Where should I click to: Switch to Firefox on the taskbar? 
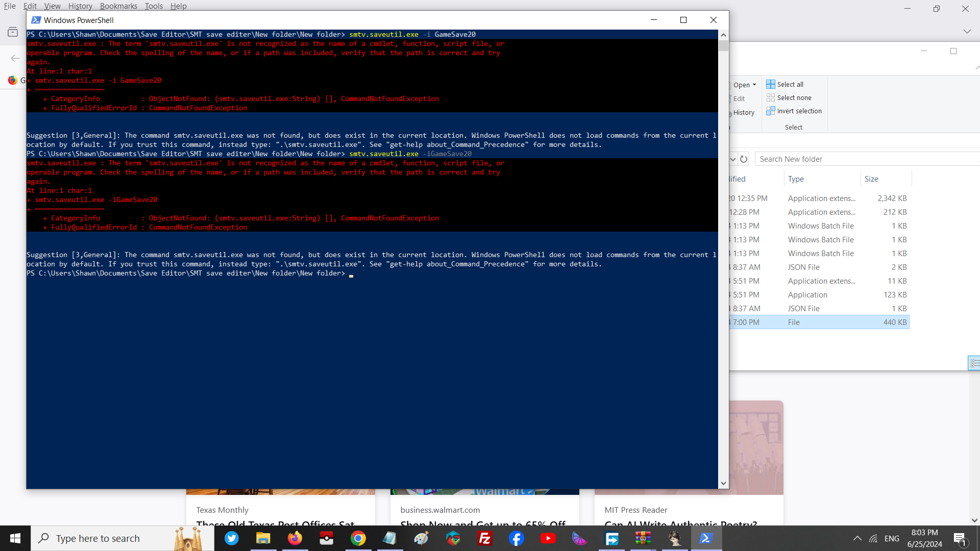pyautogui.click(x=295, y=538)
